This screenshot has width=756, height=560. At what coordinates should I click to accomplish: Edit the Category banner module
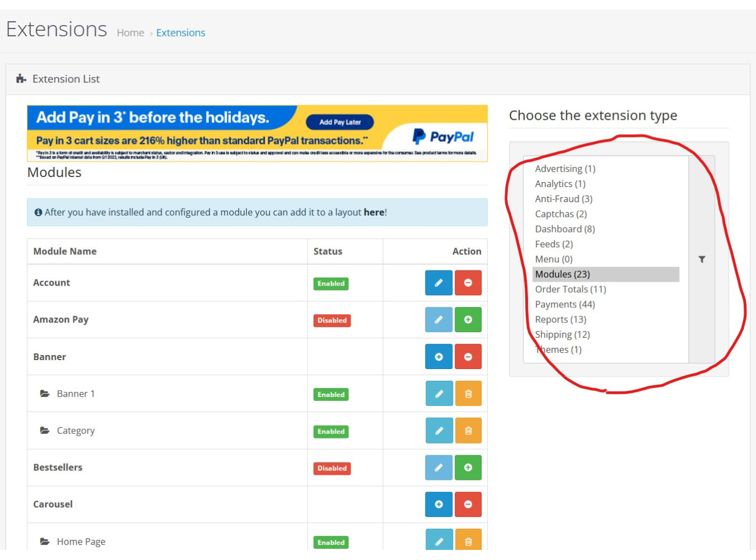(x=438, y=431)
